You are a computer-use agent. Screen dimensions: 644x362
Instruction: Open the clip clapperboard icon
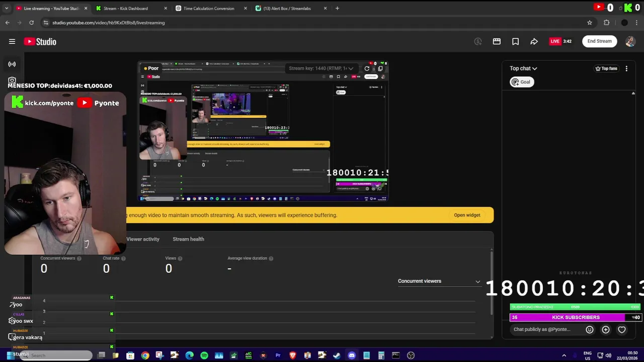pyautogui.click(x=497, y=41)
